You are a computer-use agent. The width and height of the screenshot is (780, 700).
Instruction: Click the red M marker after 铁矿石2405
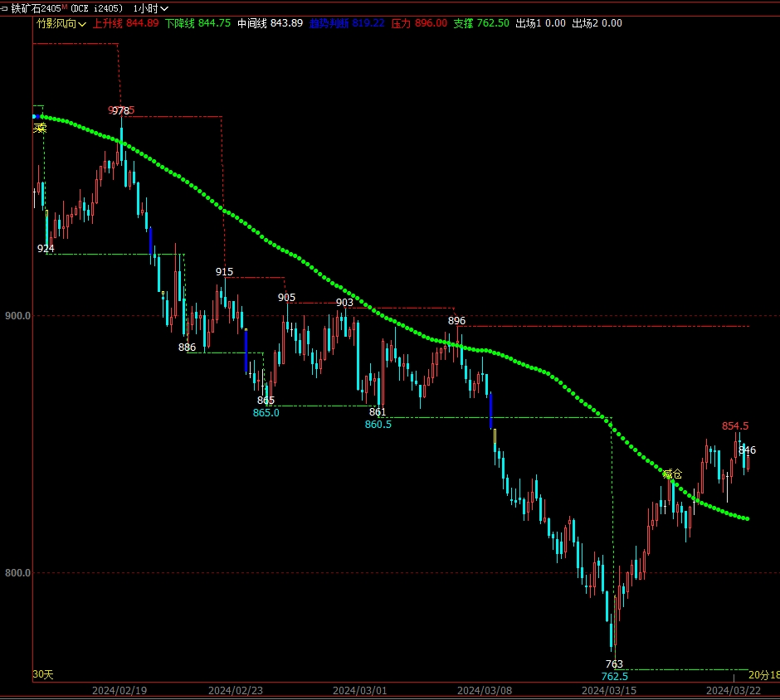pyautogui.click(x=64, y=7)
